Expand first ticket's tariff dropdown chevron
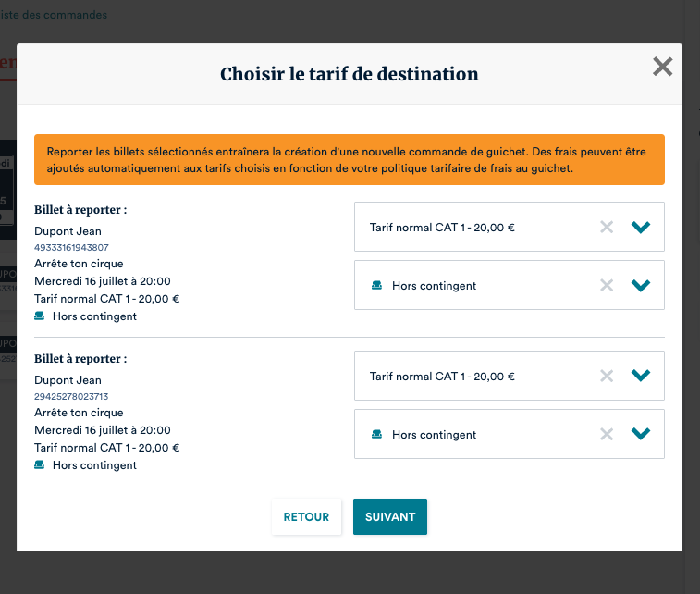The image size is (700, 594). [641, 227]
